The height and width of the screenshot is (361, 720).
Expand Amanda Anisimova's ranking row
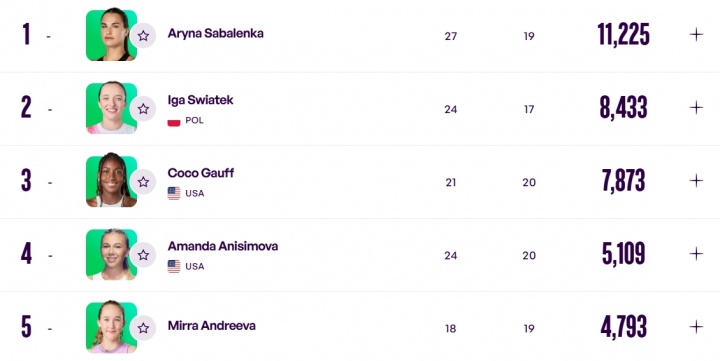pos(696,254)
